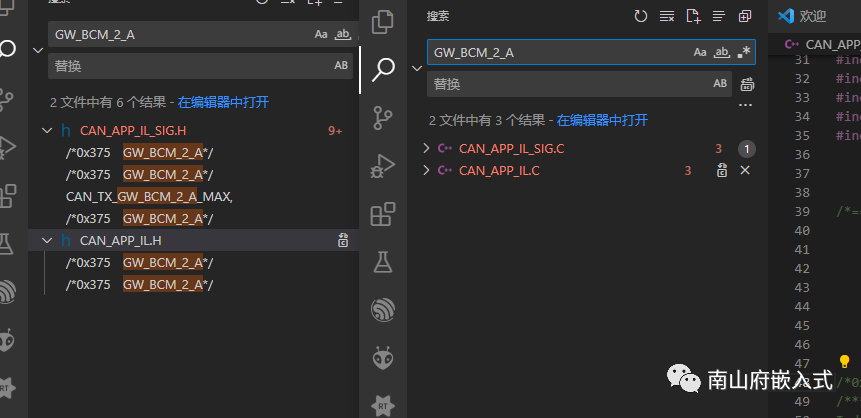Toggle Preserve Case (AB) in right 替换 field
Screen dimensions: 861x418
[720, 84]
